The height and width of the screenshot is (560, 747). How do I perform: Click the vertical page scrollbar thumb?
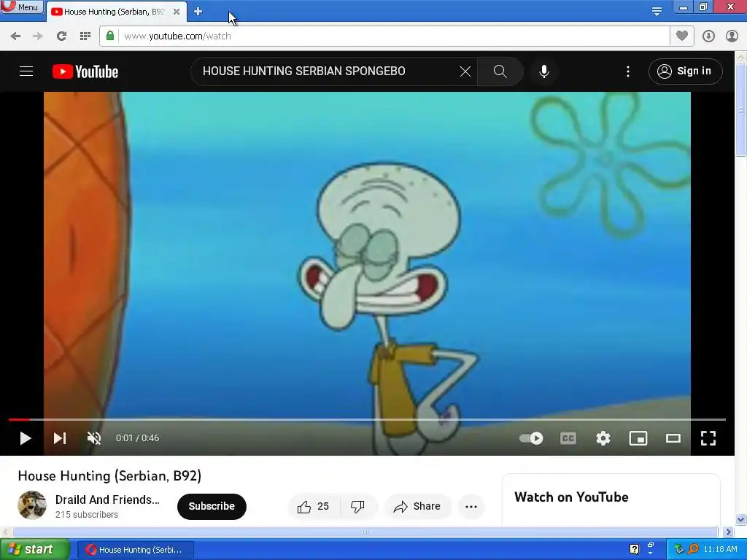(741, 111)
